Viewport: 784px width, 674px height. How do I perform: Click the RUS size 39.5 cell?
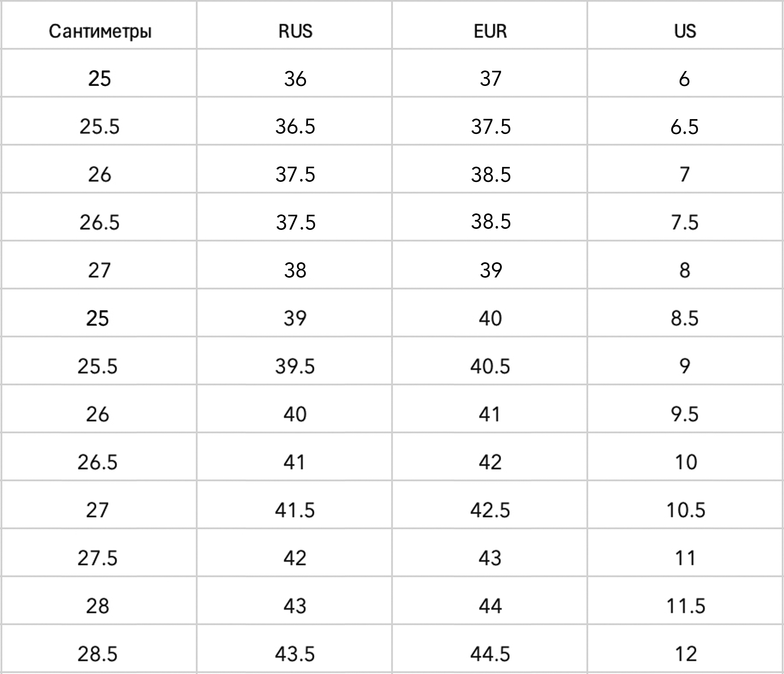click(295, 367)
